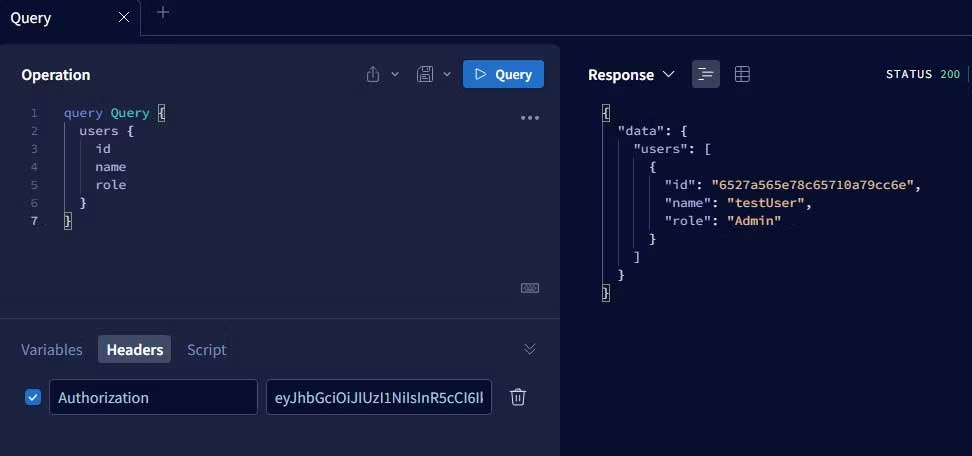This screenshot has width=972, height=456.
Task: Click the Operation panel heading
Action: [56, 74]
